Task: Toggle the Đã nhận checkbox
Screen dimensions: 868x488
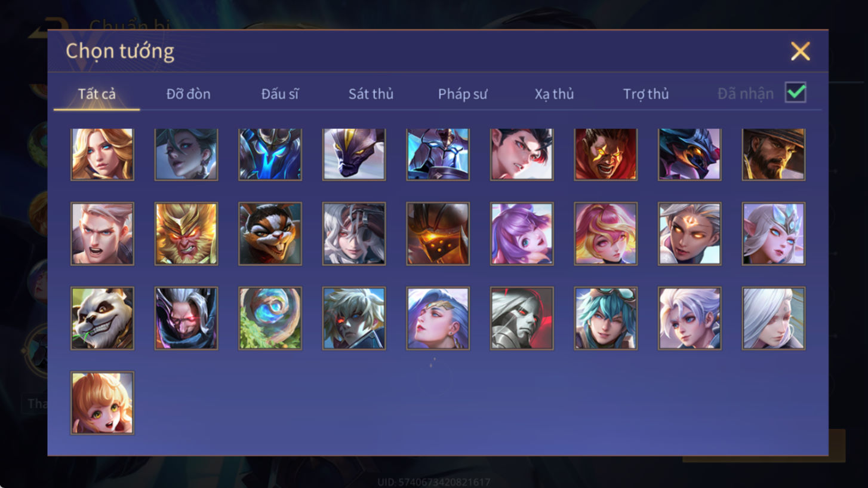Action: 796,93
